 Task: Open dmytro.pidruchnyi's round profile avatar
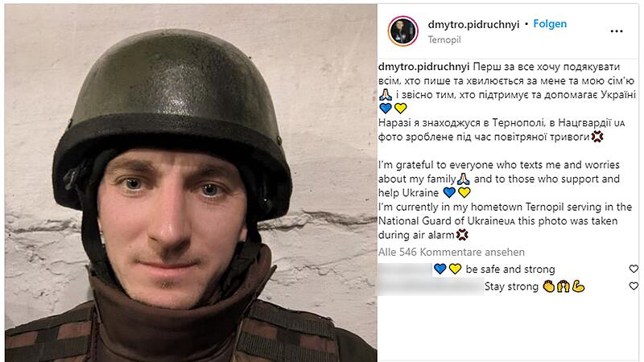point(403,31)
